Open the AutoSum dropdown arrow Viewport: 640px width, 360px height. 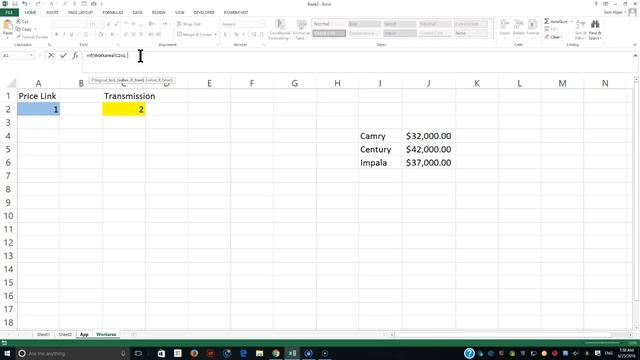(571, 21)
